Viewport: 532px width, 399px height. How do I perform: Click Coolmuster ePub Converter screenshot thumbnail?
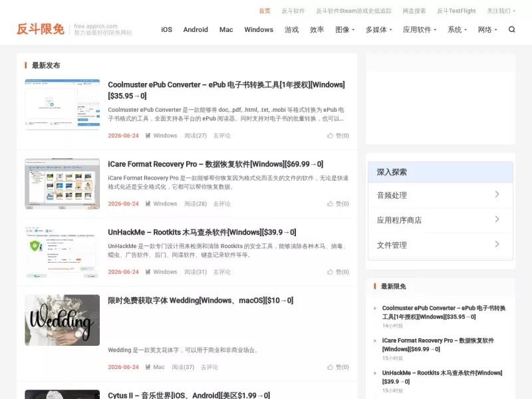[63, 104]
